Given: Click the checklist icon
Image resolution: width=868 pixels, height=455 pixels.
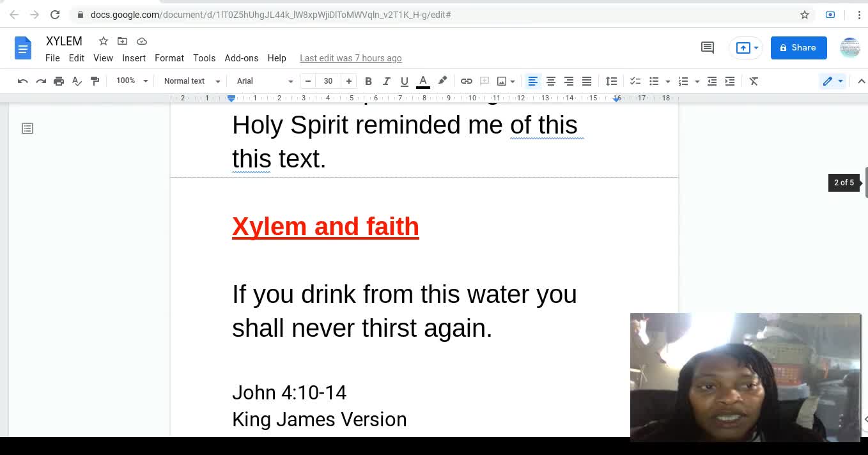Looking at the screenshot, I should coord(635,81).
